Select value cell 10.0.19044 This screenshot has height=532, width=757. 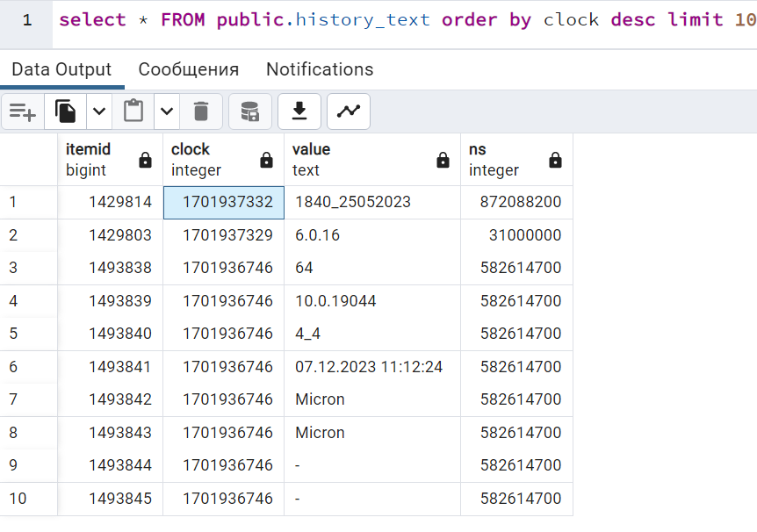372,301
